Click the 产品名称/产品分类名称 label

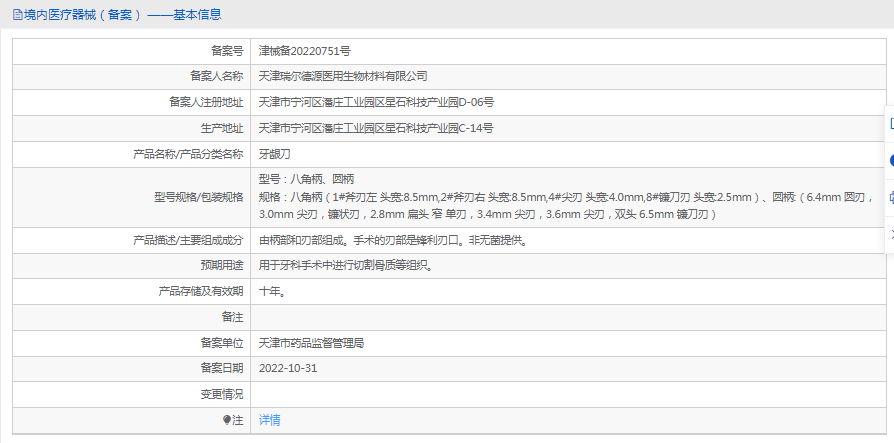[188, 154]
